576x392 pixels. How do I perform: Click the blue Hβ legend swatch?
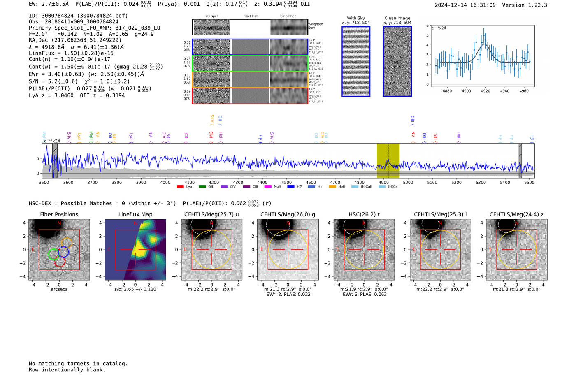291,187
